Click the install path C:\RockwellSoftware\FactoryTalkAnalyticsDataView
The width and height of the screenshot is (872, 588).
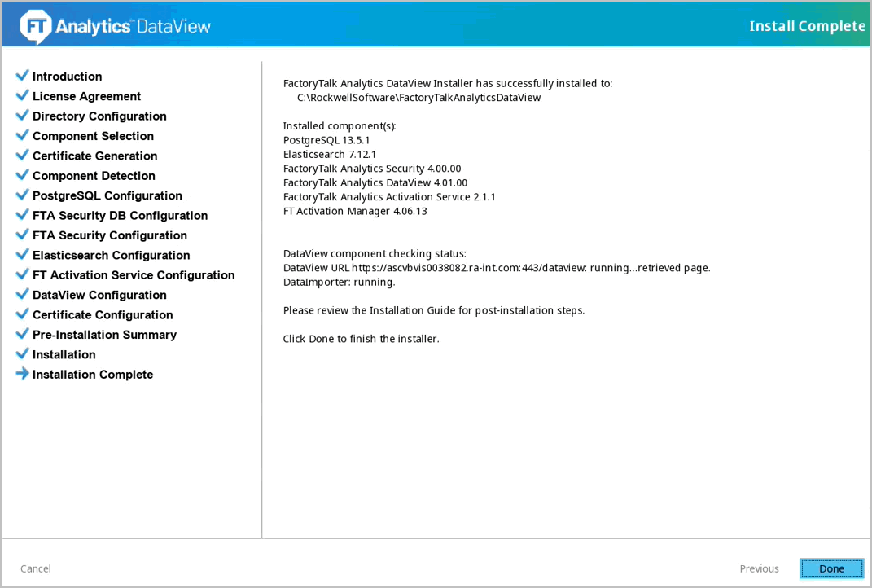click(x=418, y=98)
